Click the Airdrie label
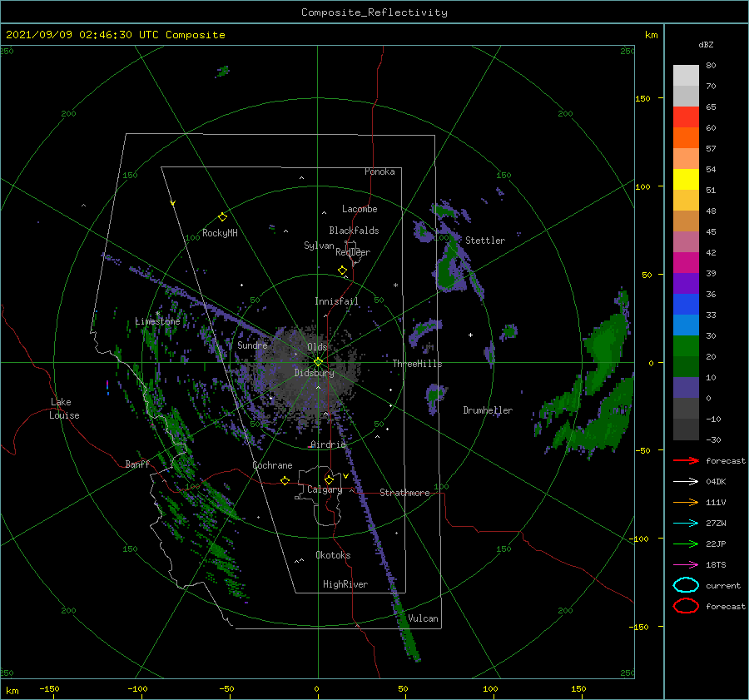Screen dimensions: 749x700 point(328,444)
